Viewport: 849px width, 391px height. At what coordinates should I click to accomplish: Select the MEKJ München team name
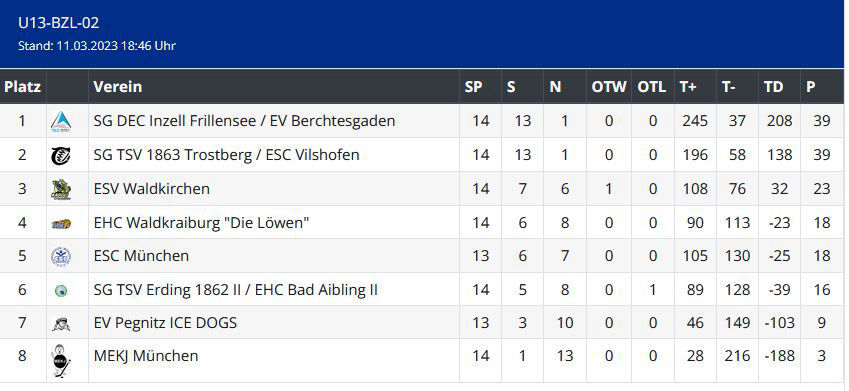pyautogui.click(x=146, y=356)
